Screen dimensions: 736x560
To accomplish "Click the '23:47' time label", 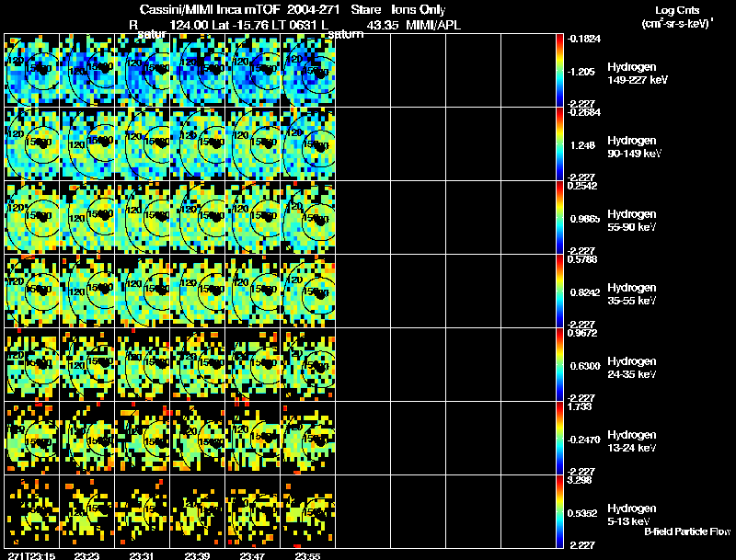I will click(252, 556).
